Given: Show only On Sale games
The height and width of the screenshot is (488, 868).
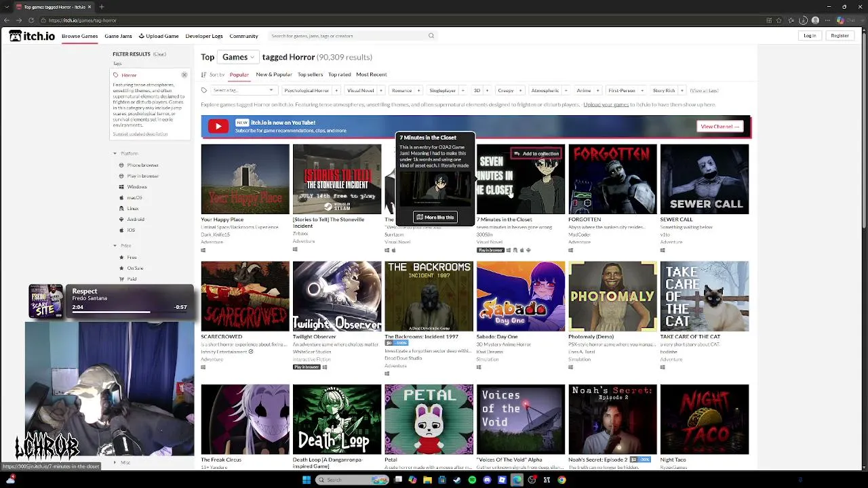Looking at the screenshot, I should tap(132, 268).
